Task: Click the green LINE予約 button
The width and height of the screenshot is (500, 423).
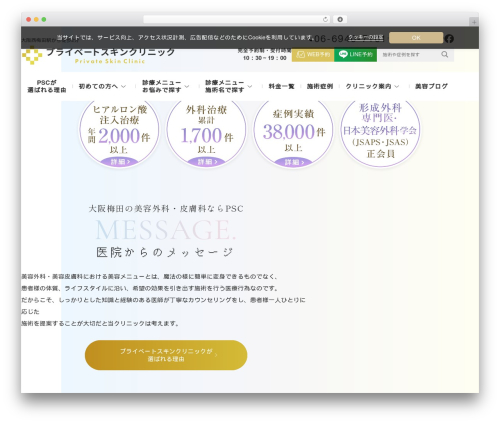Action: coord(356,54)
